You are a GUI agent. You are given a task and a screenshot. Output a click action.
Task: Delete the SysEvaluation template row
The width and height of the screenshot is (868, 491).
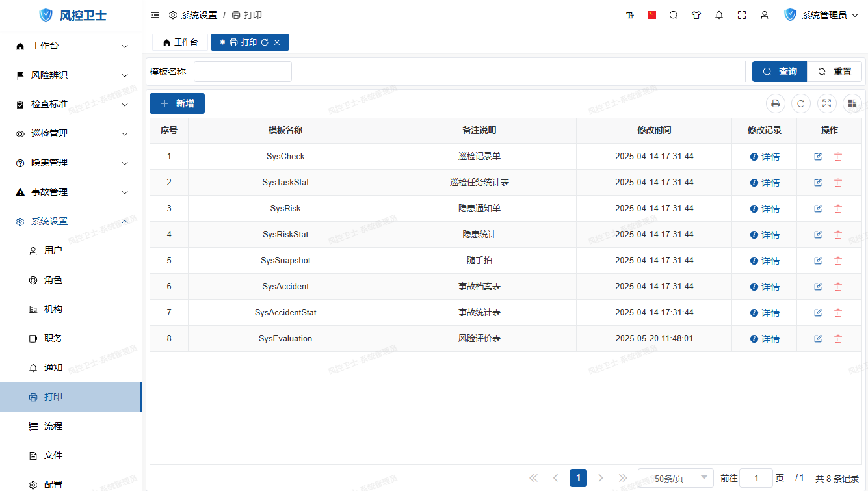pos(838,339)
